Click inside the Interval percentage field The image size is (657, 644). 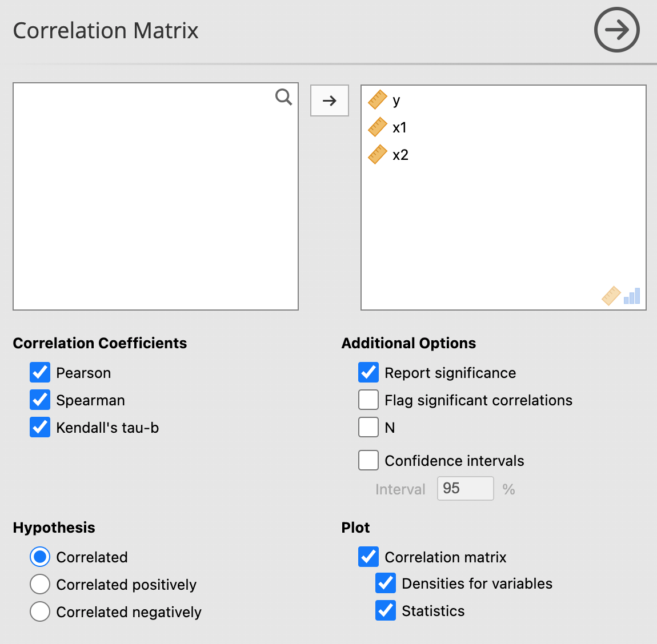[x=464, y=488]
